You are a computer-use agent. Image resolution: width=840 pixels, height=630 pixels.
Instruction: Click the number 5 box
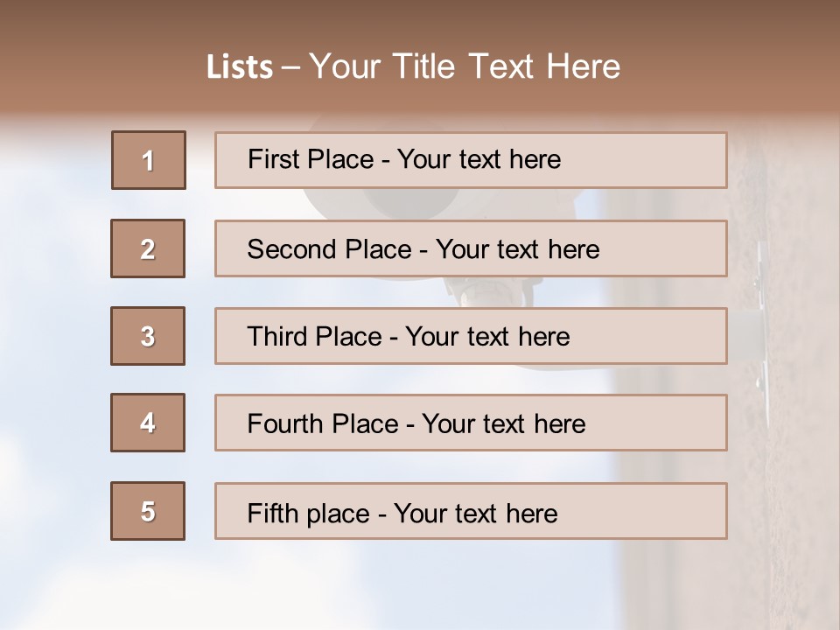coord(148,511)
